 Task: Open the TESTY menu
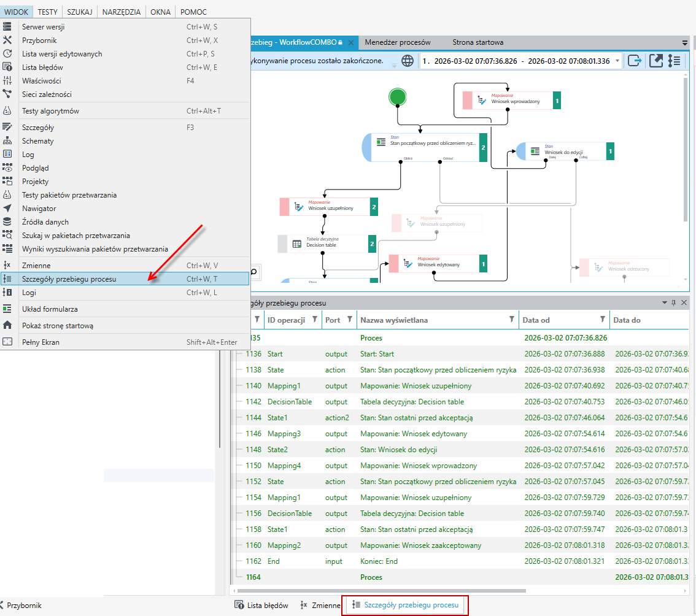point(47,12)
